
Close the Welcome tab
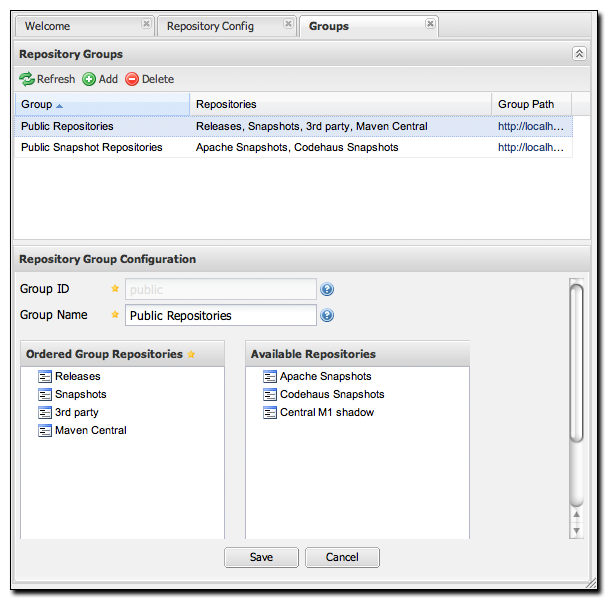pyautogui.click(x=146, y=24)
